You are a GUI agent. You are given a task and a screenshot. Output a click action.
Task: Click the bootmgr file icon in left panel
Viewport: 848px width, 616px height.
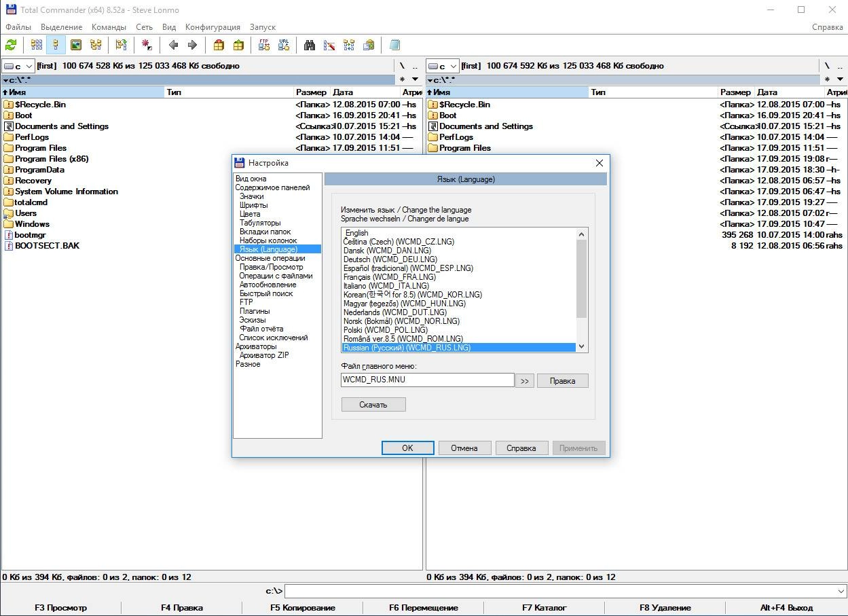(x=9, y=235)
